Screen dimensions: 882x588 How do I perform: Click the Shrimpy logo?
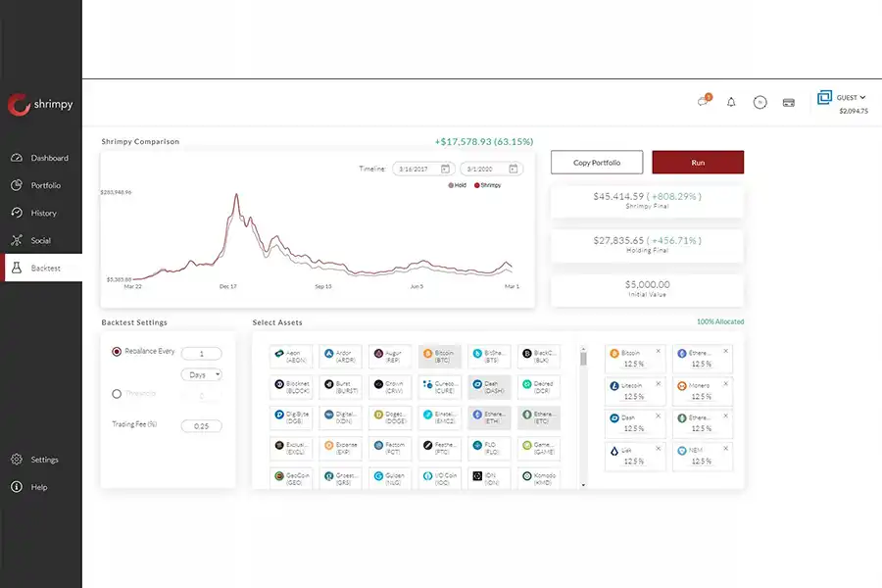click(x=40, y=105)
